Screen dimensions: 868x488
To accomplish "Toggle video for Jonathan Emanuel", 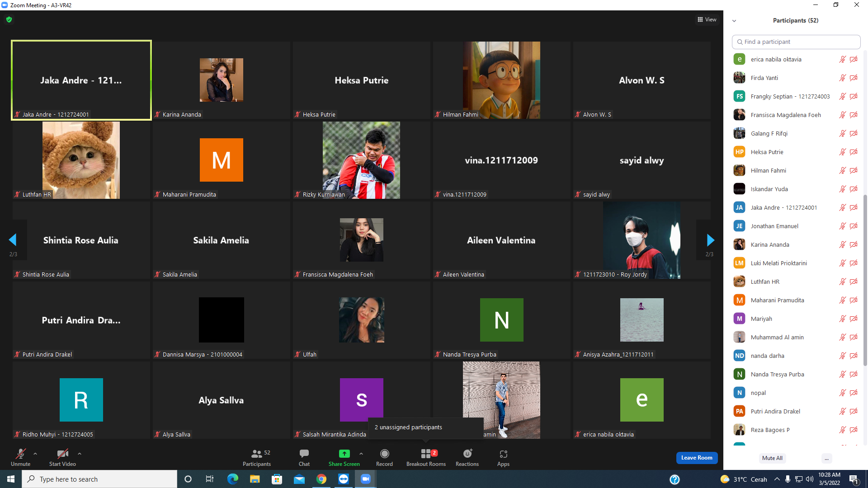I will (854, 226).
